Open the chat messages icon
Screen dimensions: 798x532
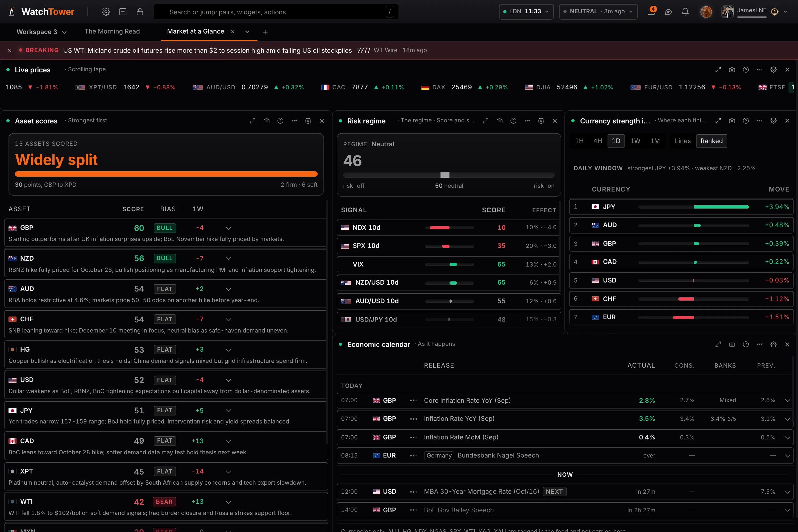(668, 12)
